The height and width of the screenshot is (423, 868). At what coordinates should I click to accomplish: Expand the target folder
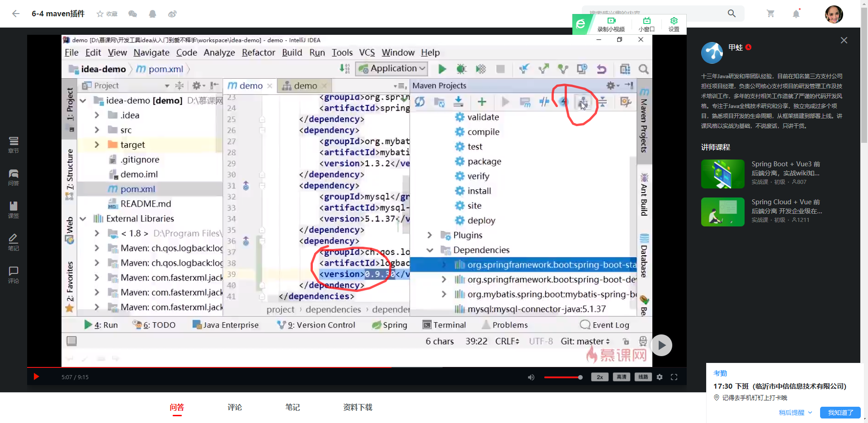point(97,145)
